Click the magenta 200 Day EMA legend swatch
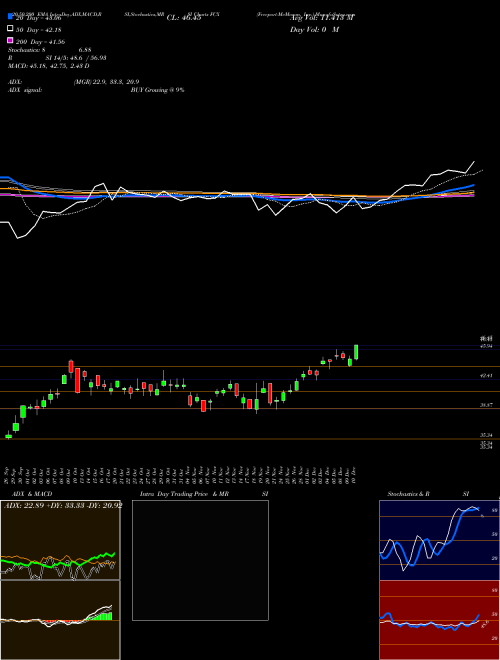The image size is (500, 660). [x=10, y=40]
